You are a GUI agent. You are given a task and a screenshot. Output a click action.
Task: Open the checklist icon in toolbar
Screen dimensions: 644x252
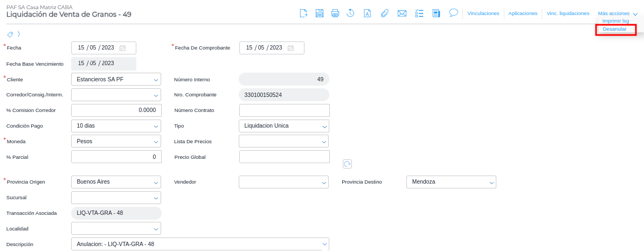click(x=419, y=13)
